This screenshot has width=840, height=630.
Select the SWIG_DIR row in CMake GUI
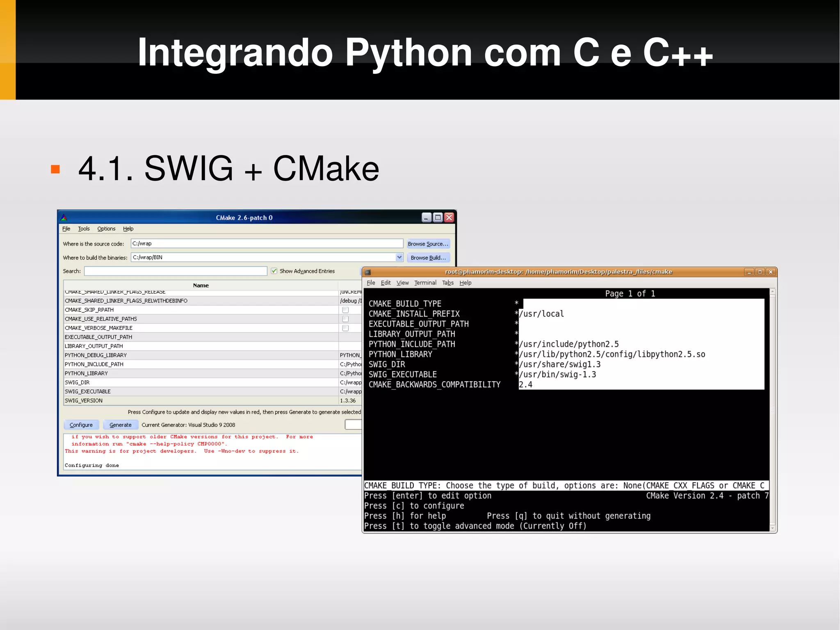pyautogui.click(x=212, y=383)
